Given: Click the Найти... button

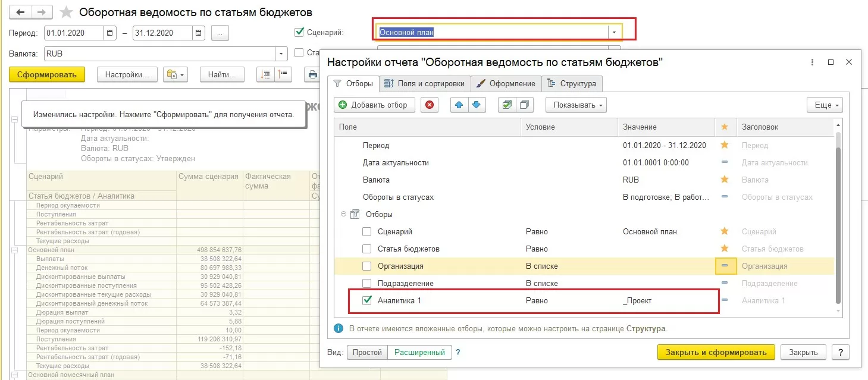Looking at the screenshot, I should point(223,74).
